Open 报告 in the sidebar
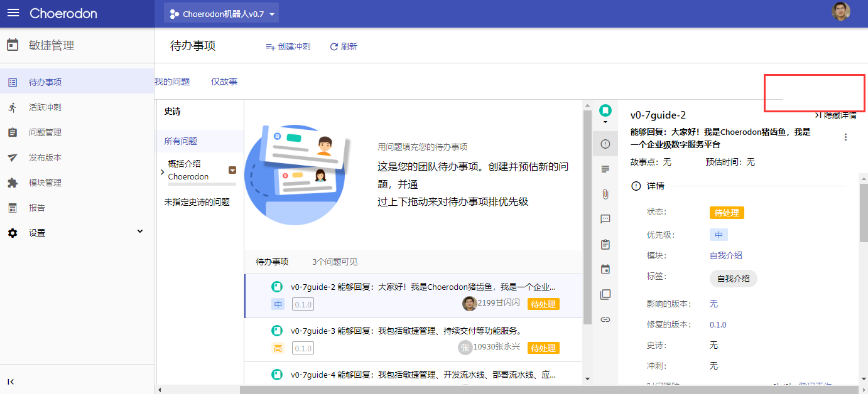868x394 pixels. pos(77,208)
